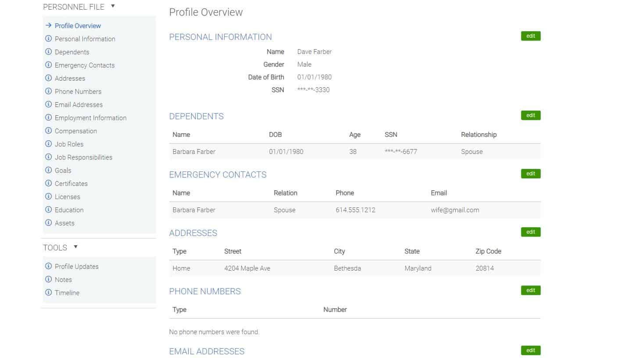This screenshot has width=625, height=364.
Task: Click info icon beside Addresses
Action: 49,78
